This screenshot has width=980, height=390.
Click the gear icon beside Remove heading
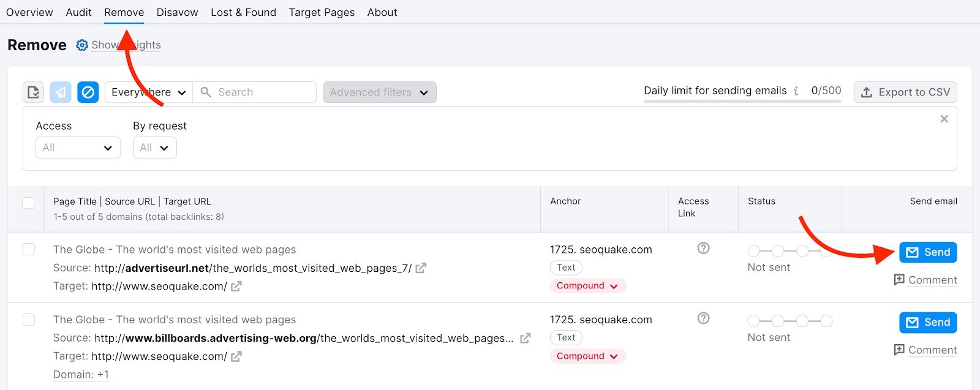(82, 45)
